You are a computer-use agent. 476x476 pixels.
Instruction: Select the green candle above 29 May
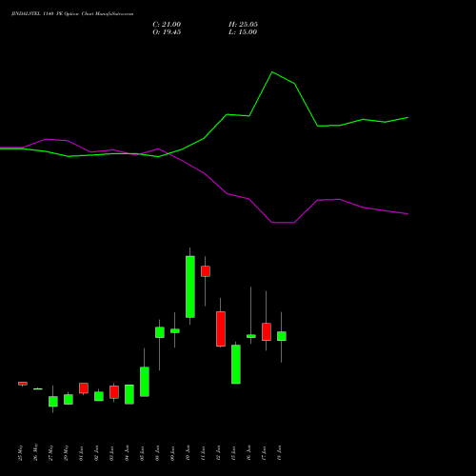point(69,399)
